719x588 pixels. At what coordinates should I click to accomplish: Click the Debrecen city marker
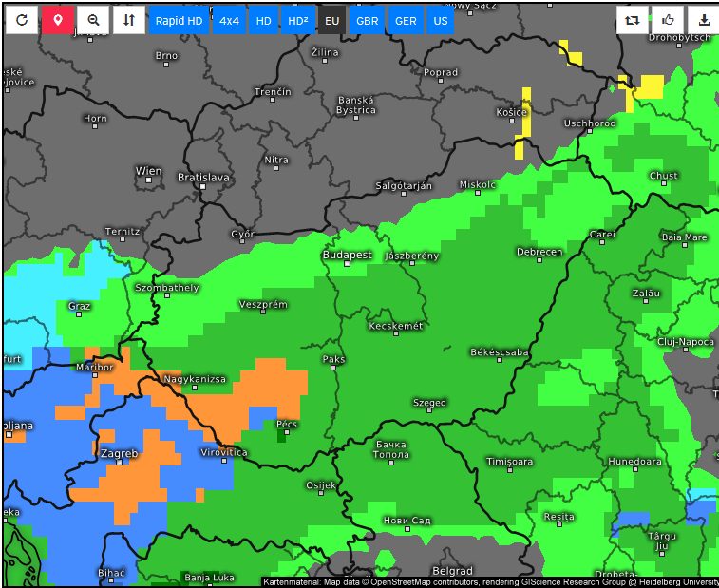[x=539, y=260]
